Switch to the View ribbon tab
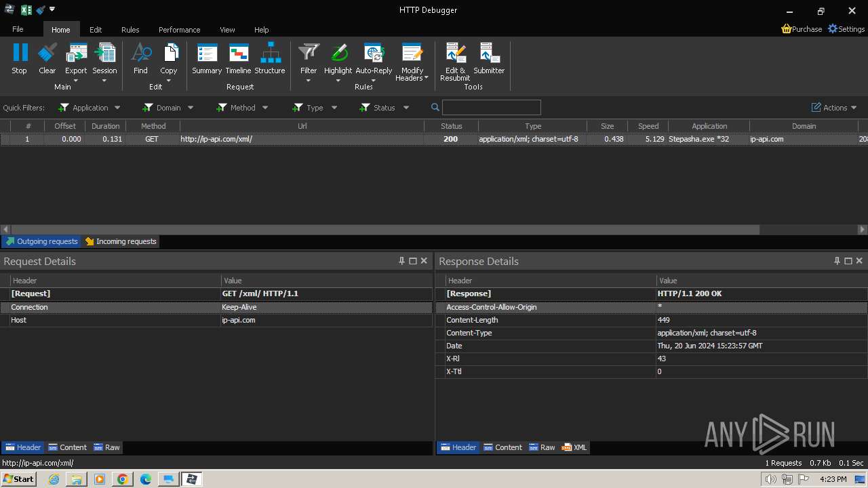The image size is (868, 488). [x=227, y=30]
